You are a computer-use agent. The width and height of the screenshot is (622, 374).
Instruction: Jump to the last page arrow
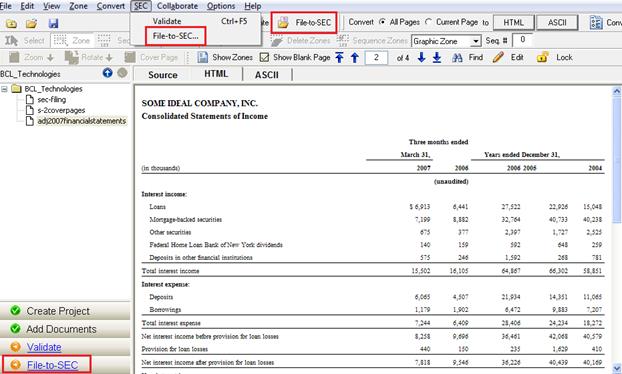click(437, 58)
